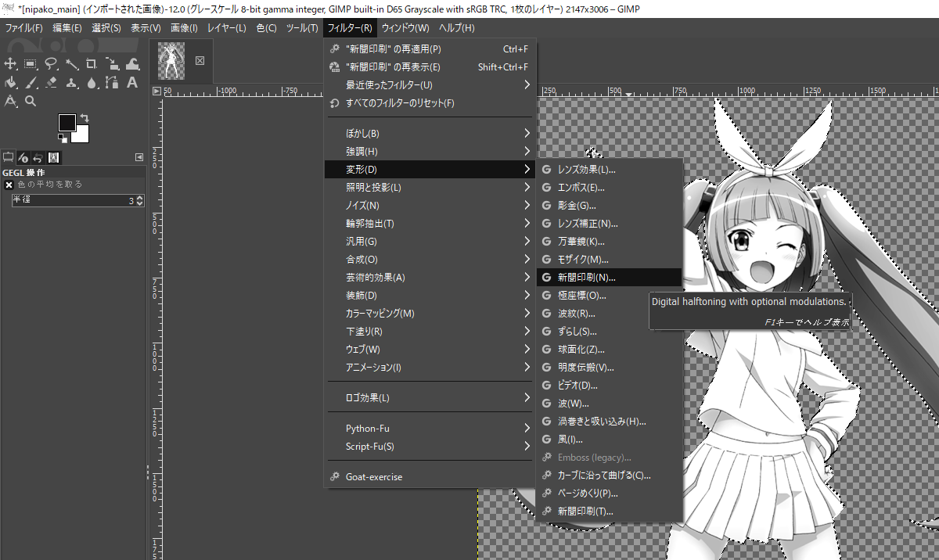
Task: Select the Paintbrush tool
Action: [31, 83]
